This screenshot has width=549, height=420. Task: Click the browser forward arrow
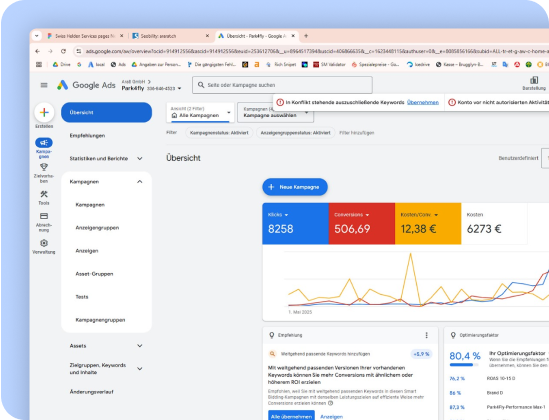click(50, 51)
